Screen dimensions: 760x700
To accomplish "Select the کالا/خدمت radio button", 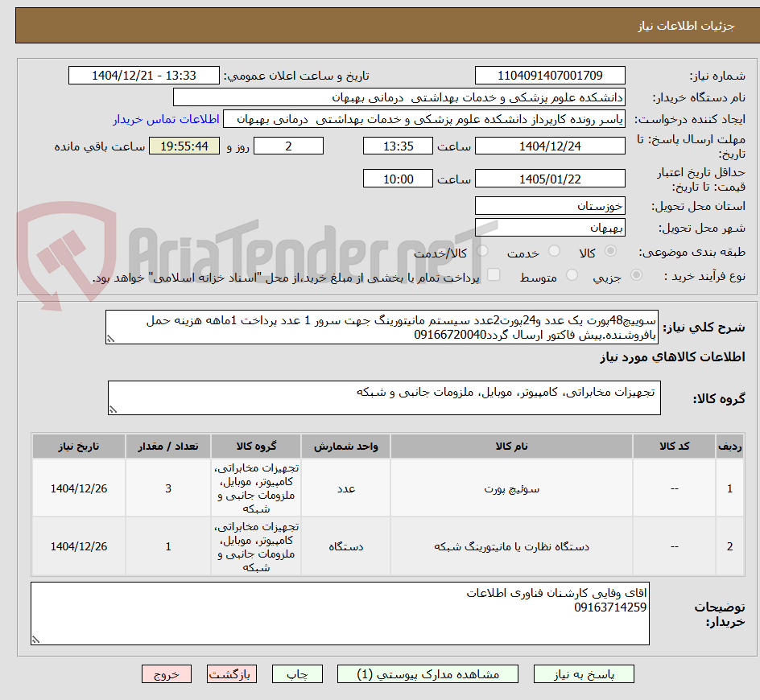I will (x=482, y=250).
